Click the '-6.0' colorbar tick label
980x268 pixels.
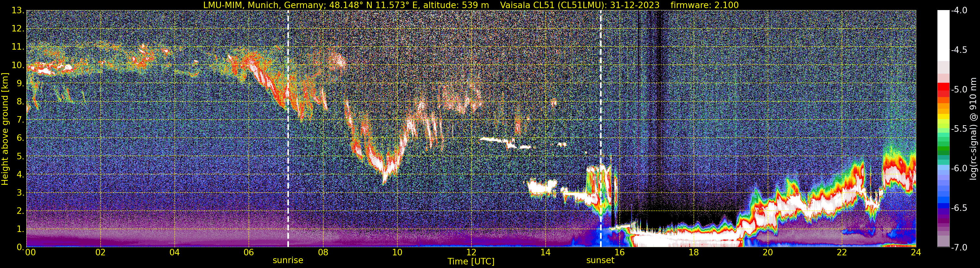point(959,168)
